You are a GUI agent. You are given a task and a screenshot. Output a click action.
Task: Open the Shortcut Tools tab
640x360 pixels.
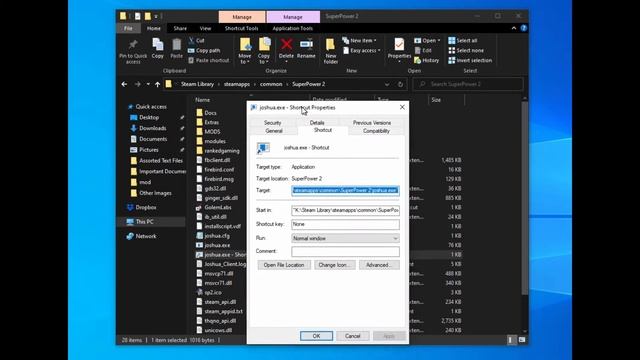[x=242, y=28]
